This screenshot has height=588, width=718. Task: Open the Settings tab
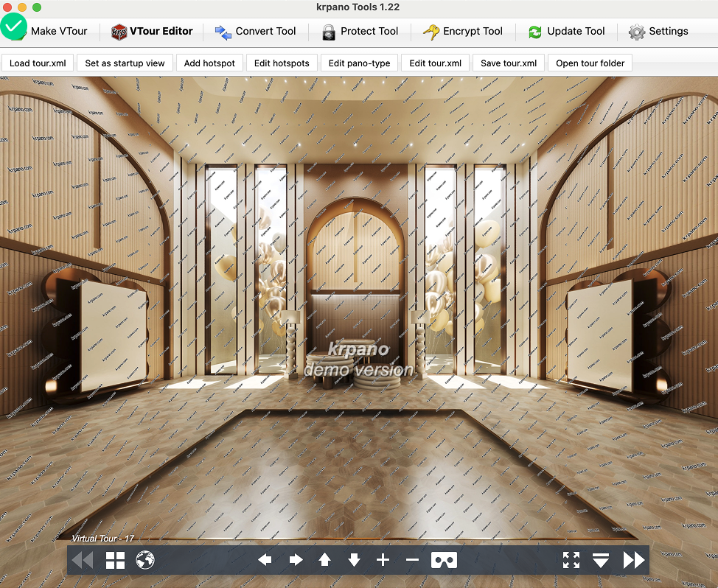(658, 31)
